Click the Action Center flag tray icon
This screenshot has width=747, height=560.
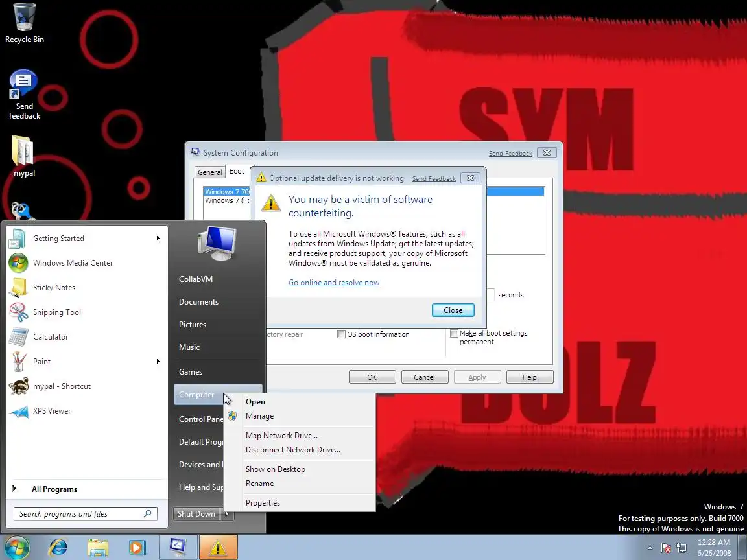(x=666, y=548)
